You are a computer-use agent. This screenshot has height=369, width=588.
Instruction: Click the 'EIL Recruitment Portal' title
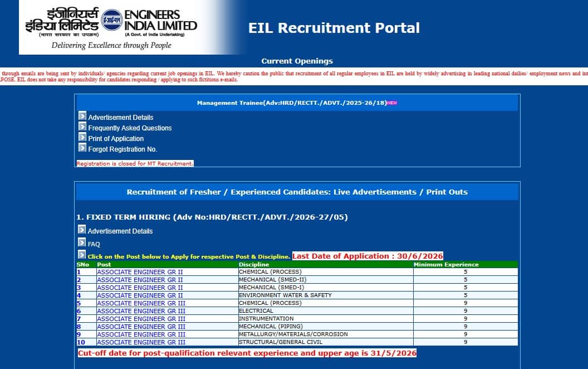coord(334,28)
